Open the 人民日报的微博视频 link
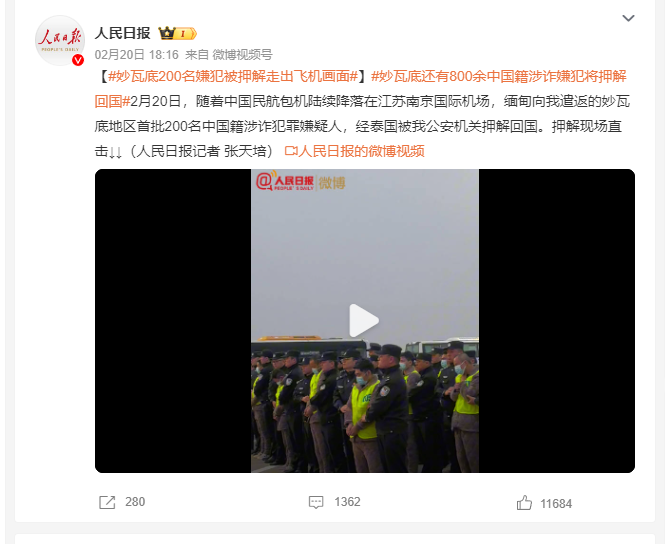665x544 pixels. 361,151
